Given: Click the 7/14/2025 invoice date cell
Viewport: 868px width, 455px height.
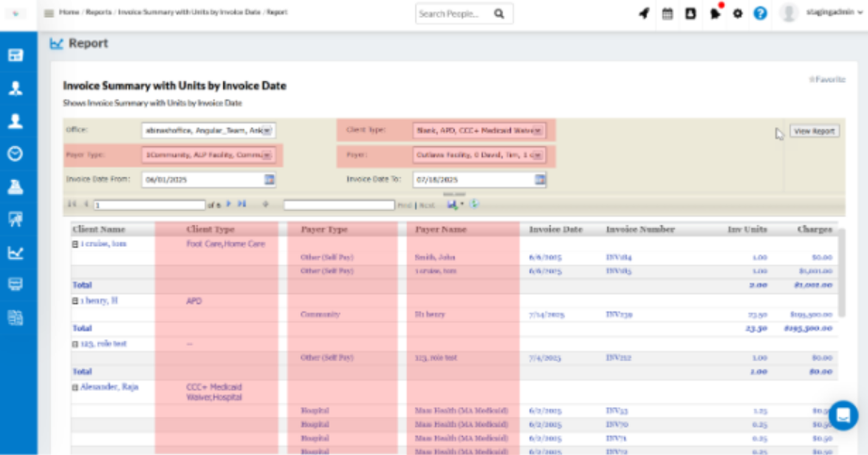Looking at the screenshot, I should 546,315.
